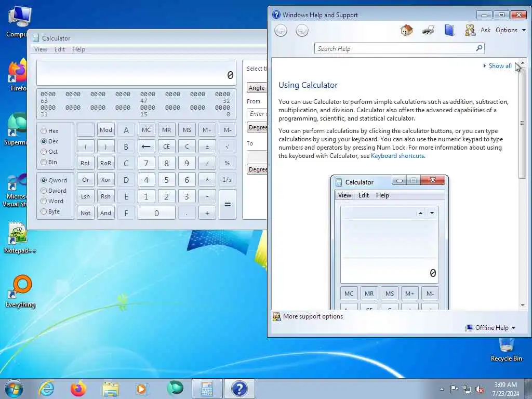Open the Options dropdown in Help
Image resolution: width=532 pixels, height=399 pixels.
pos(511,30)
